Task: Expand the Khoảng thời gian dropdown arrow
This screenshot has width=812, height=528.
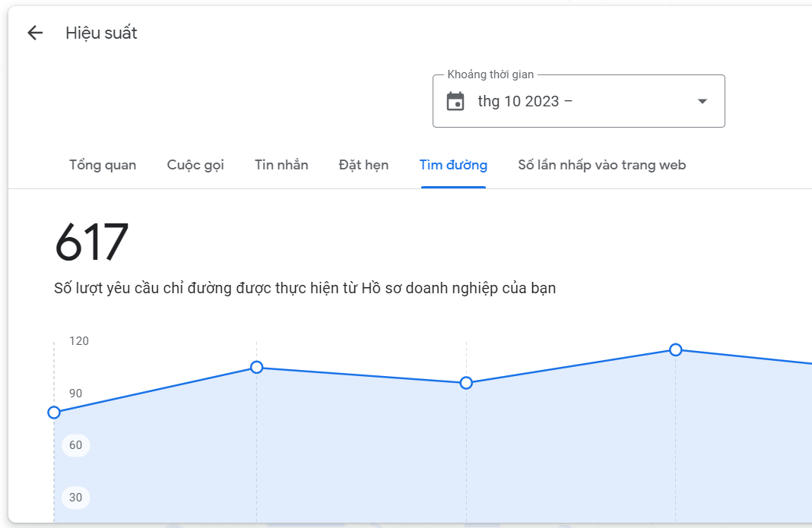Action: (x=703, y=101)
